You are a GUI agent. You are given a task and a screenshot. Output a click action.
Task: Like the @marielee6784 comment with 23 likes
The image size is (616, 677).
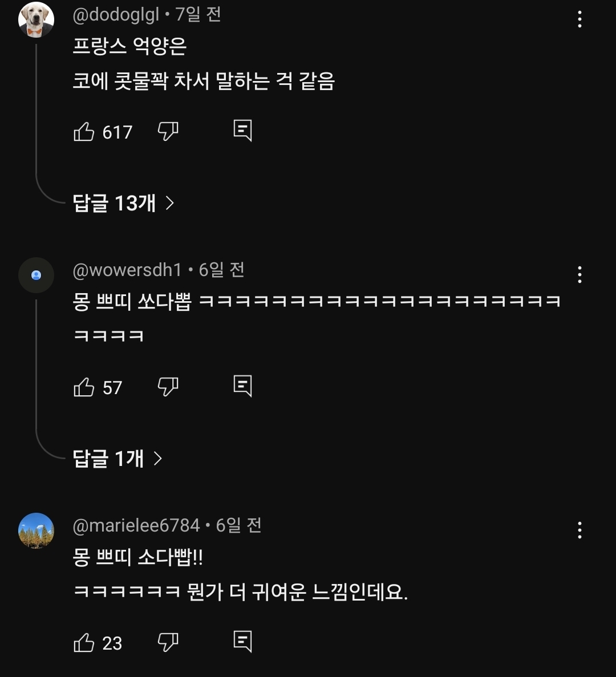(84, 642)
